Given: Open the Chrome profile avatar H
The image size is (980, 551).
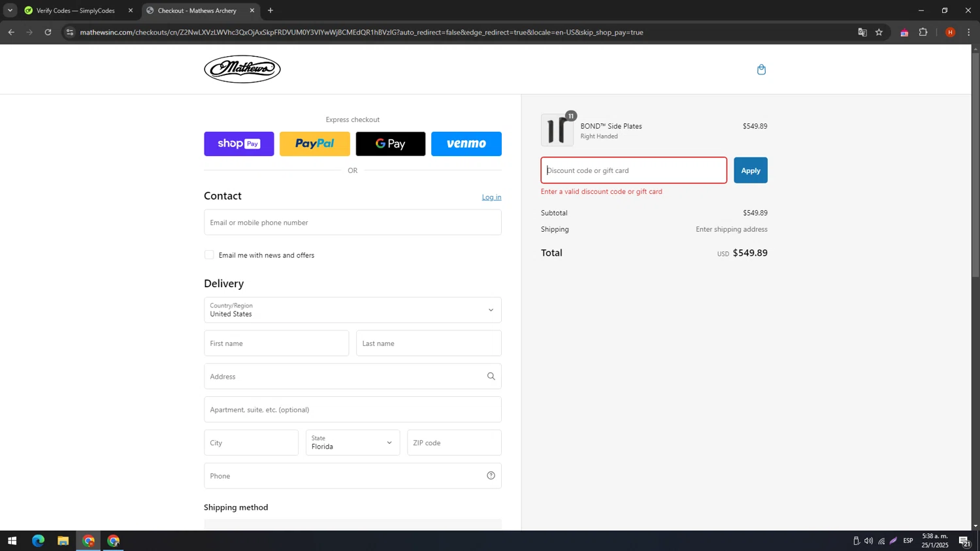Looking at the screenshot, I should 950,32.
